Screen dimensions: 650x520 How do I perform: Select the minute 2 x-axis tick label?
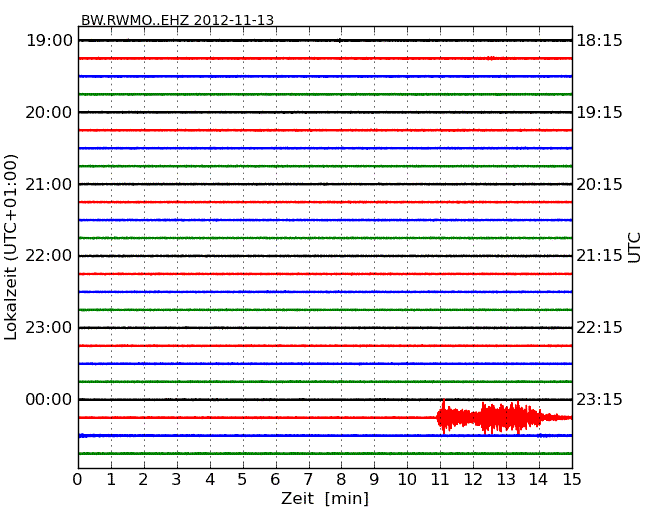[143, 479]
